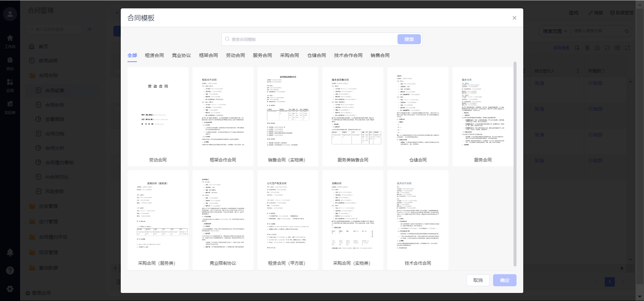Click the 搜索 button
Screen dimensions: 644x301
coord(409,39)
